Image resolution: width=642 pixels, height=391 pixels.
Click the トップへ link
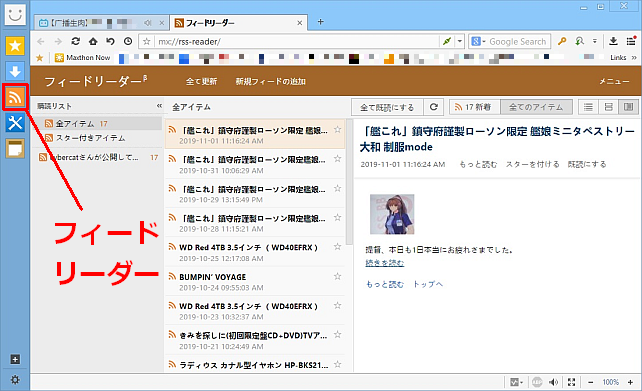427,284
